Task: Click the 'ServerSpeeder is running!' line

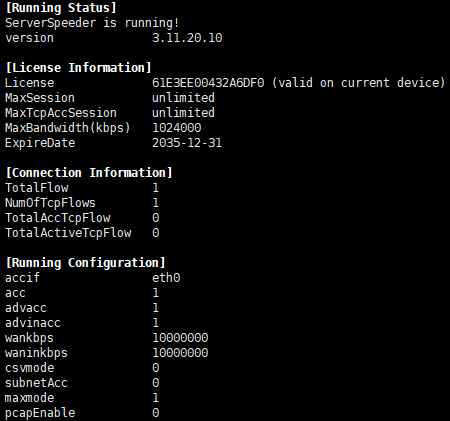Action: tap(92, 23)
